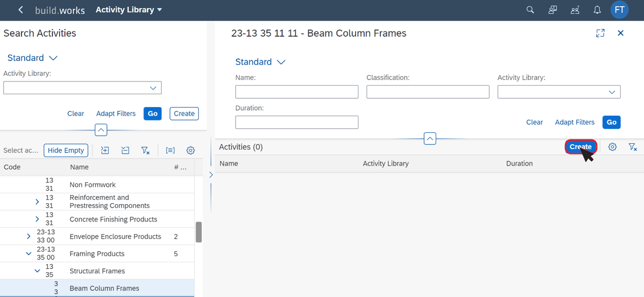Create a new activity in the Activities table
This screenshot has height=297, width=644.
point(581,147)
